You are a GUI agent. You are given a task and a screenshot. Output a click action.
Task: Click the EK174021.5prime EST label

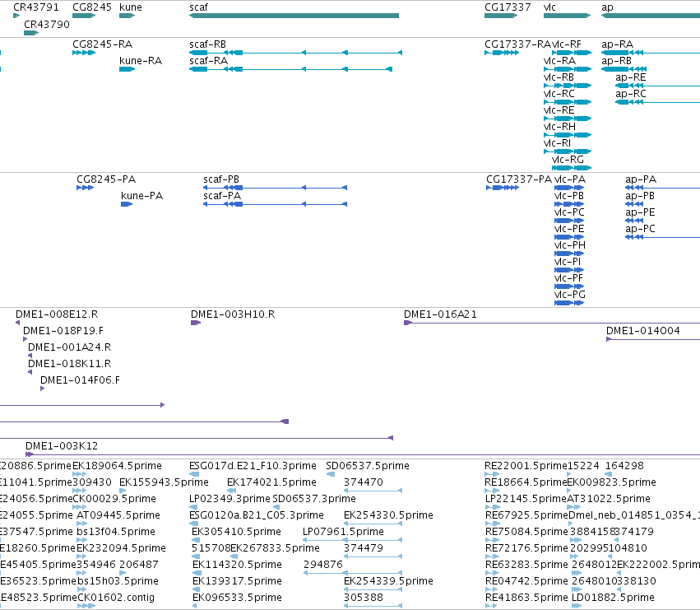[272, 482]
